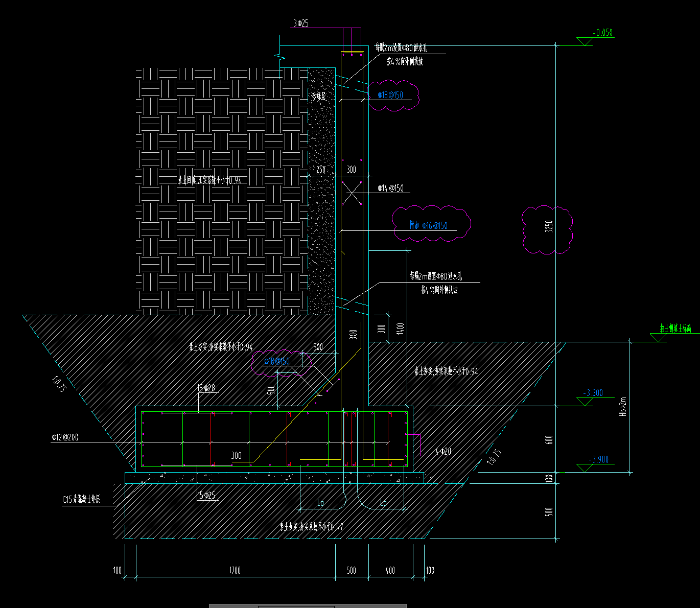Select the 3250 height dimension text
This screenshot has width=700, height=608.
tap(549, 226)
